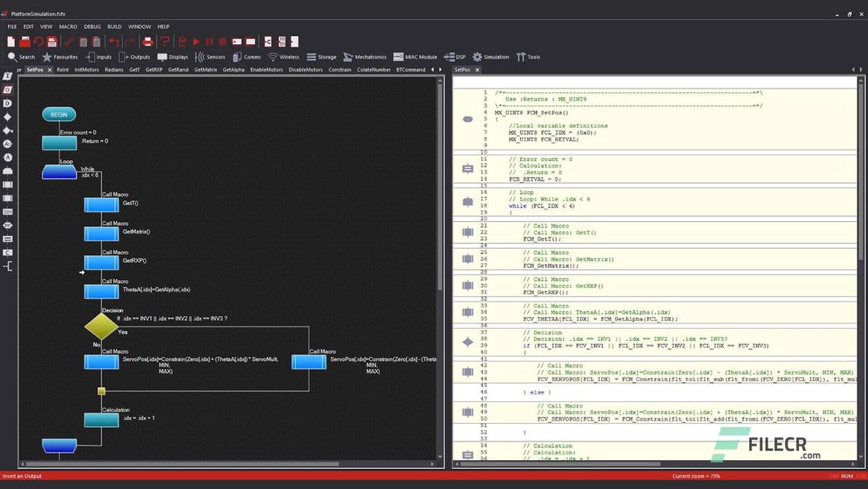Close the SetPos flowchart tab
Screen dimensions: 868x489
(x=50, y=69)
